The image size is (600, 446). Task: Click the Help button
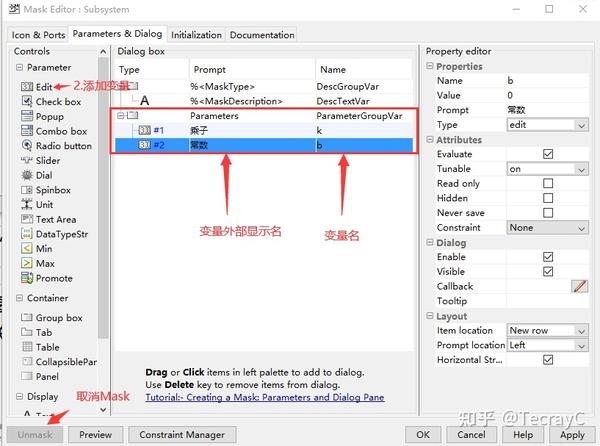(523, 435)
